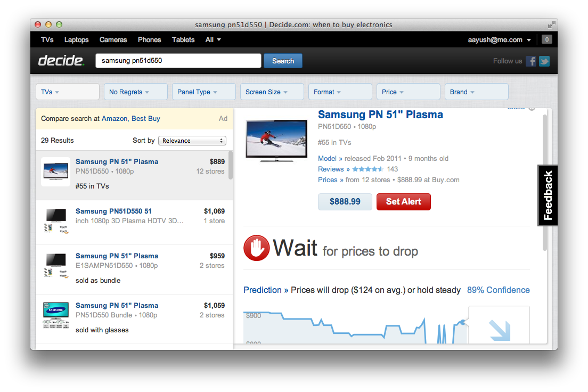Viewport: 588px width, 392px height.
Task: Select the Samsung PN51D550 51 result
Action: (x=134, y=223)
